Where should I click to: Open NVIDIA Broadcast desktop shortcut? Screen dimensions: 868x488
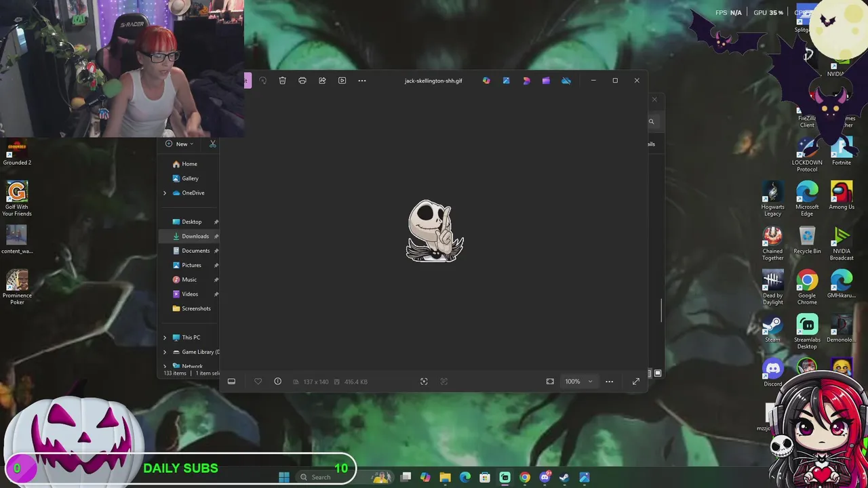(842, 243)
